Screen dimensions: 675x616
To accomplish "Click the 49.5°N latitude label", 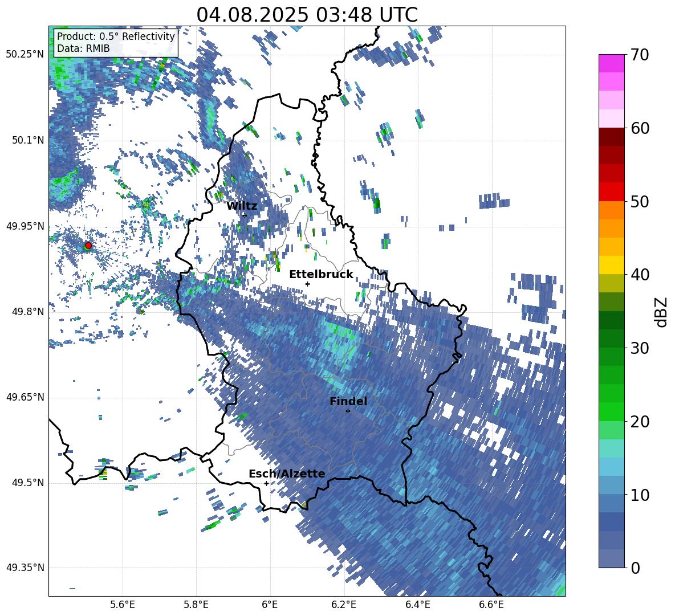I will (x=27, y=483).
